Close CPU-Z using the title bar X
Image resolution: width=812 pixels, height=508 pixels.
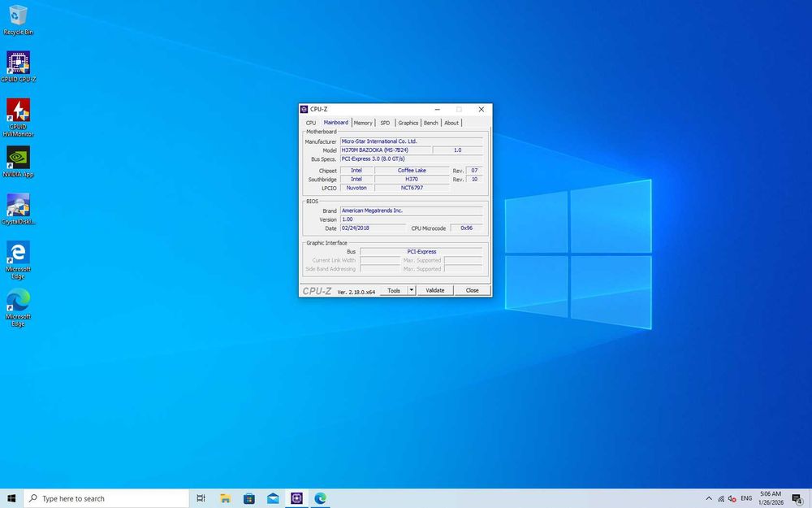click(x=481, y=110)
